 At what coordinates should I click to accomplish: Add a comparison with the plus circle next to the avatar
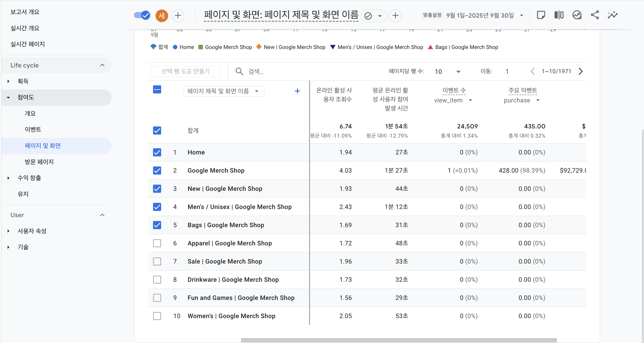[178, 15]
